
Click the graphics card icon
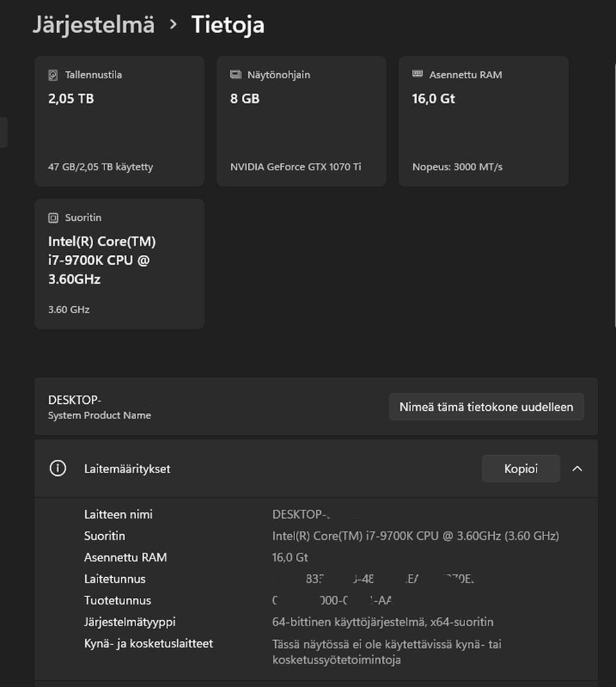pos(235,75)
